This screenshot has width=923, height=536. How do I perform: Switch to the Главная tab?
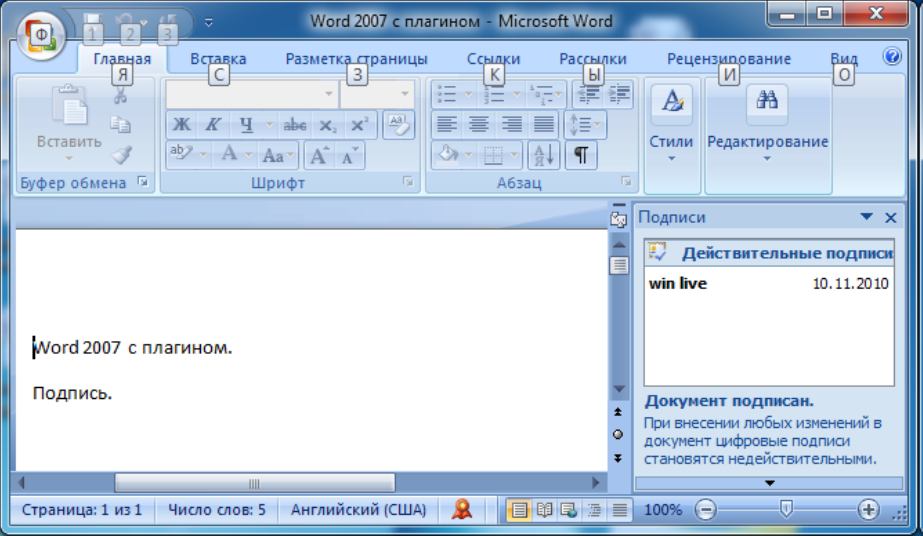[122, 59]
